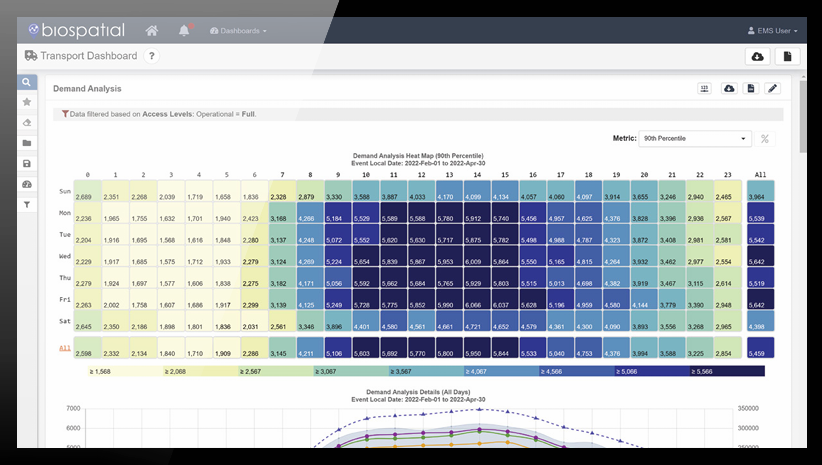Image resolution: width=822 pixels, height=465 pixels.
Task: Open the Metric 90th Percentile dropdown
Action: [695, 138]
